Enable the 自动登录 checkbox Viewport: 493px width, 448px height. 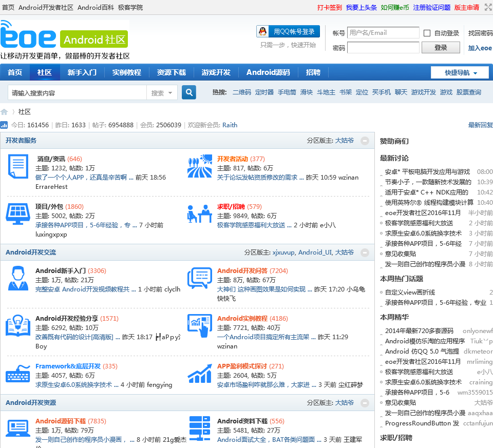click(427, 33)
